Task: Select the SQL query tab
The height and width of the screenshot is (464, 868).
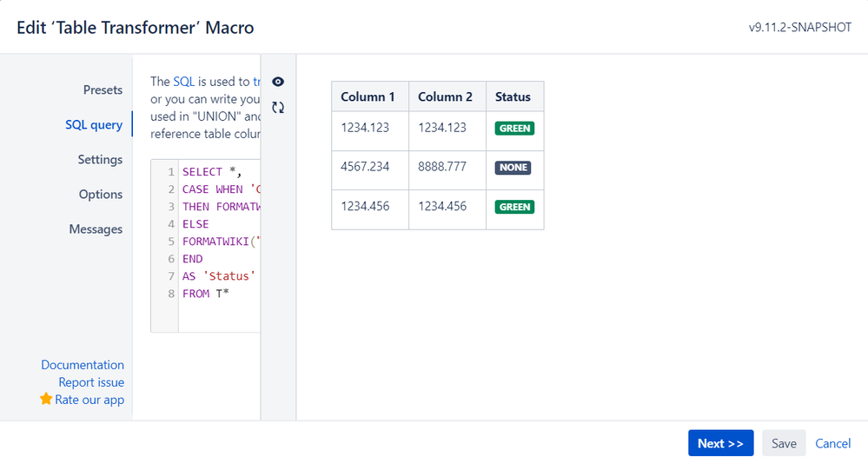Action: coord(94,125)
